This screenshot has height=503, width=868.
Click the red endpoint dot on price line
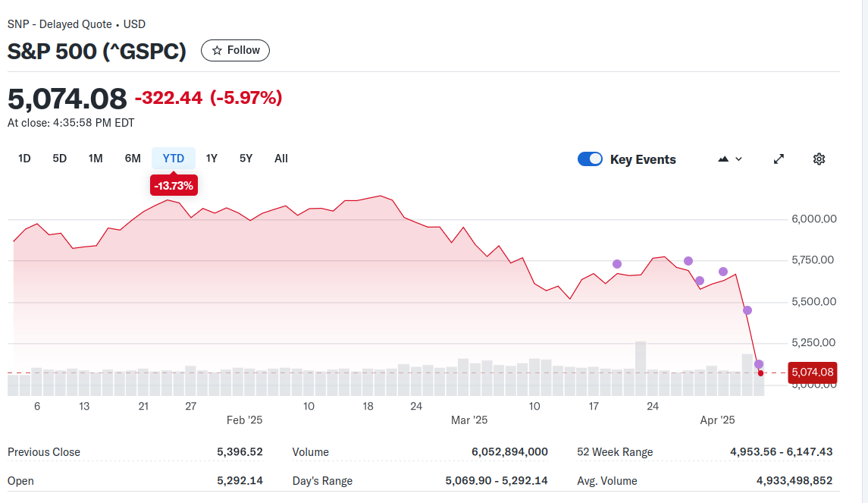[760, 373]
